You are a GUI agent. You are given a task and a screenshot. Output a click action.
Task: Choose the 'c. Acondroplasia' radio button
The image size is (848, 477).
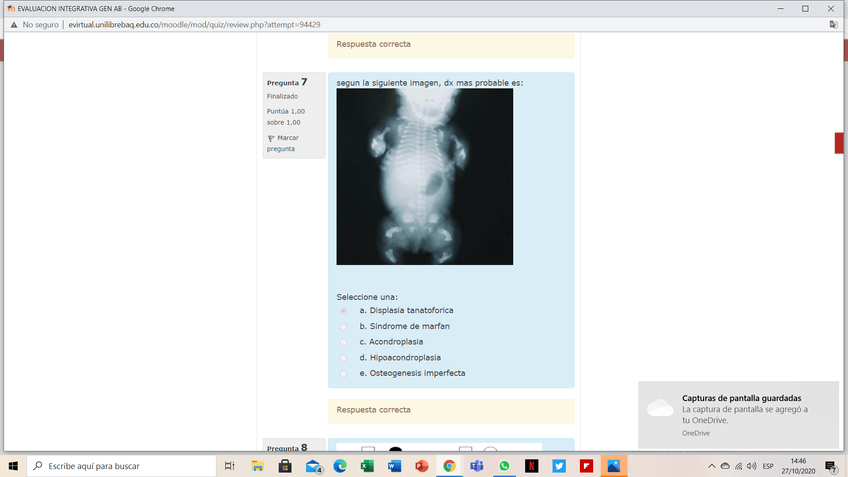(x=343, y=342)
